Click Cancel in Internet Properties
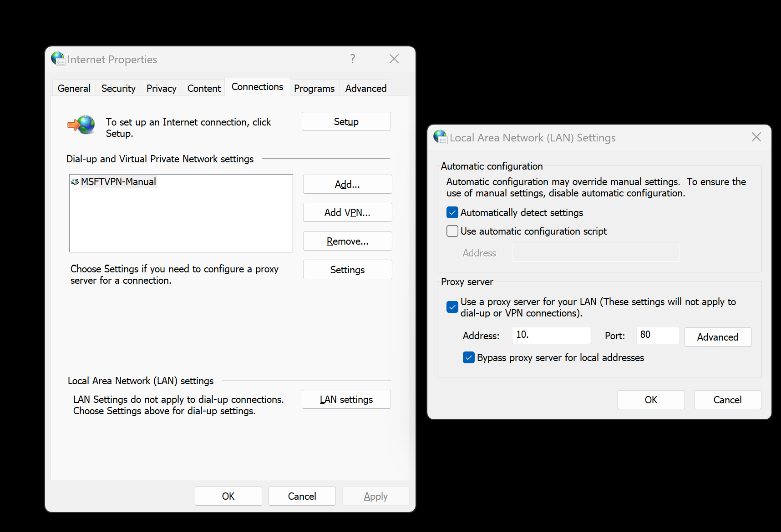 coord(302,496)
